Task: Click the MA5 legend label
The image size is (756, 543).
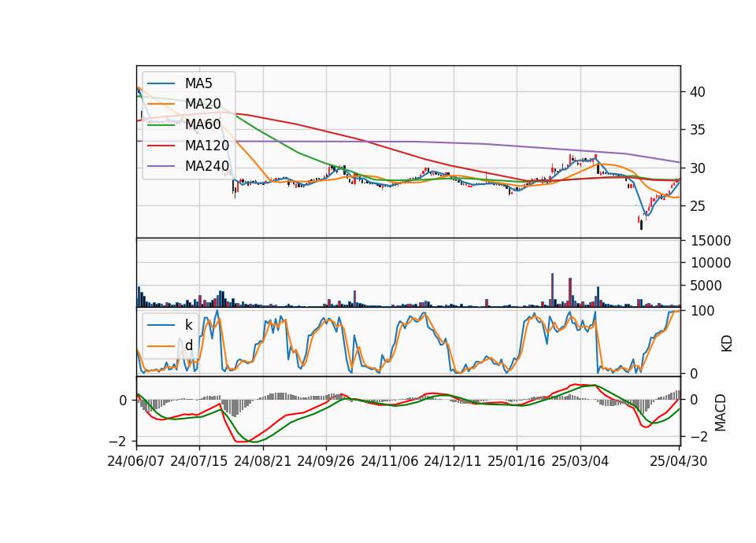Action: click(198, 83)
